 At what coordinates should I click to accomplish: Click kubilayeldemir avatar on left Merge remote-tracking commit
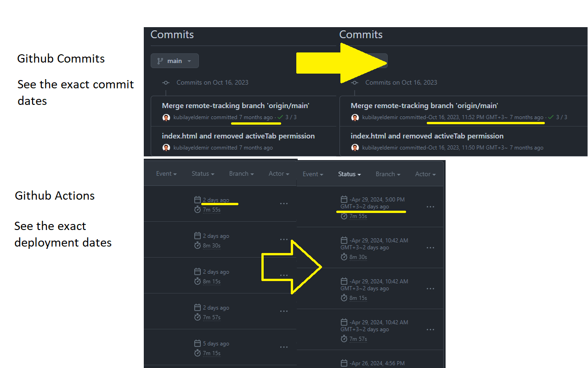pos(166,118)
